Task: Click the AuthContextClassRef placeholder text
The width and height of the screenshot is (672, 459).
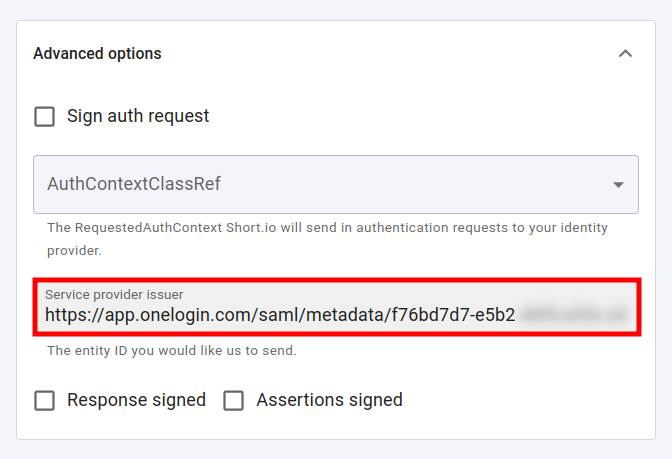Action: pyautogui.click(x=134, y=184)
